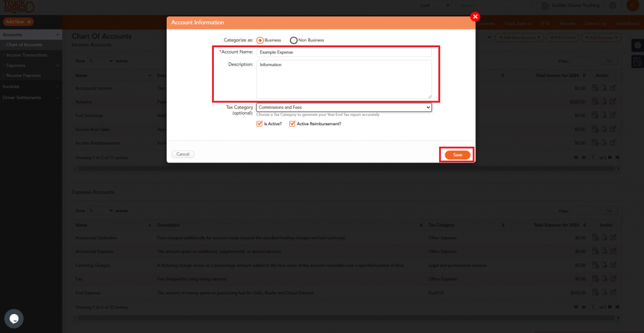This screenshot has width=644, height=333.
Task: Click the edit icon for Accessorial Income
Action: [613, 88]
